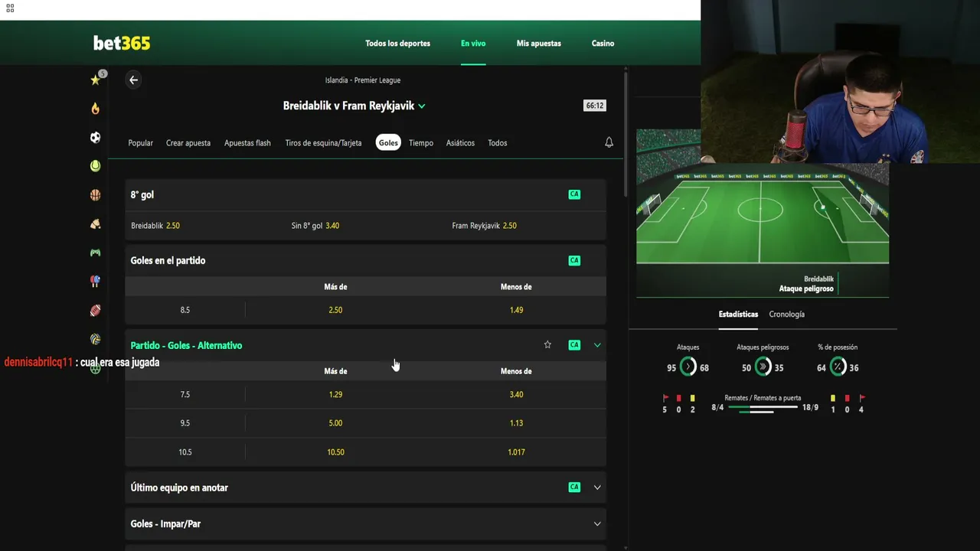Viewport: 980px width, 551px height.
Task: Open the flame popular icon in the sidebar
Action: click(x=95, y=109)
